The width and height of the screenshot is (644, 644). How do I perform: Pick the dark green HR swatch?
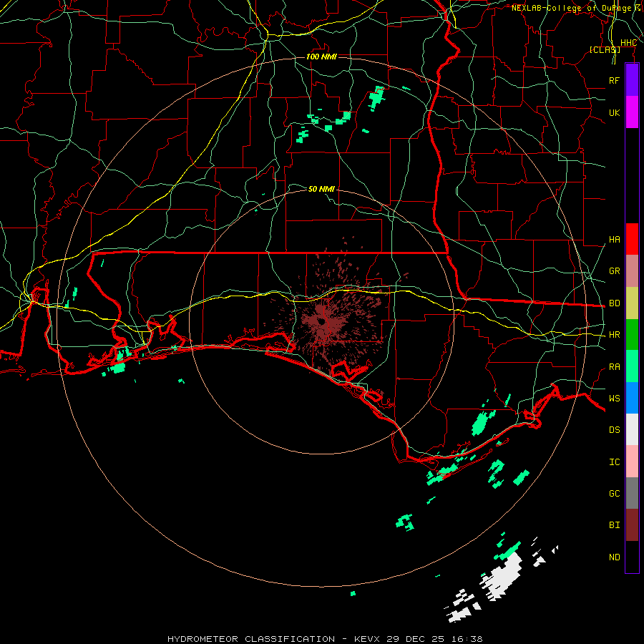[632, 334]
